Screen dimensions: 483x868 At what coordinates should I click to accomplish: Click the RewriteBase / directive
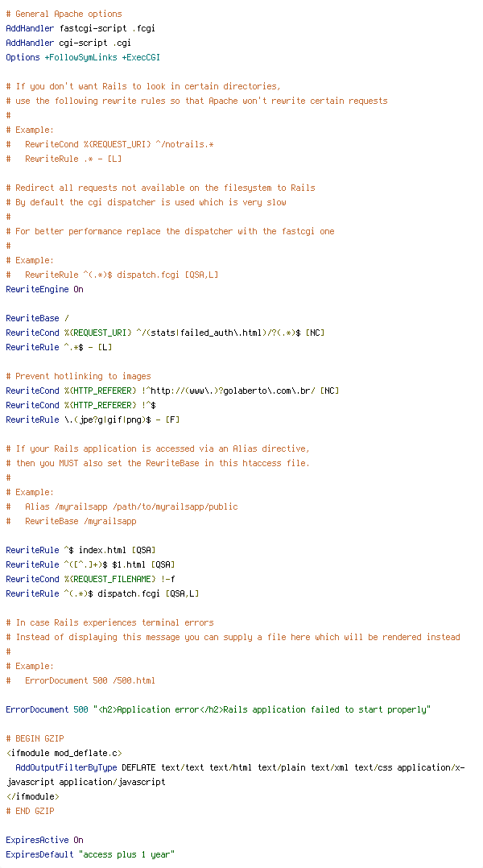(37, 318)
